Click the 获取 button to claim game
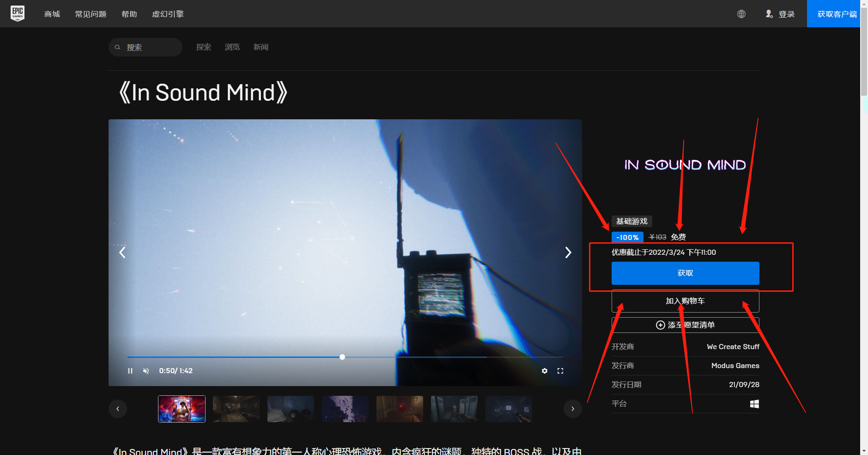This screenshot has height=455, width=868. [x=685, y=273]
